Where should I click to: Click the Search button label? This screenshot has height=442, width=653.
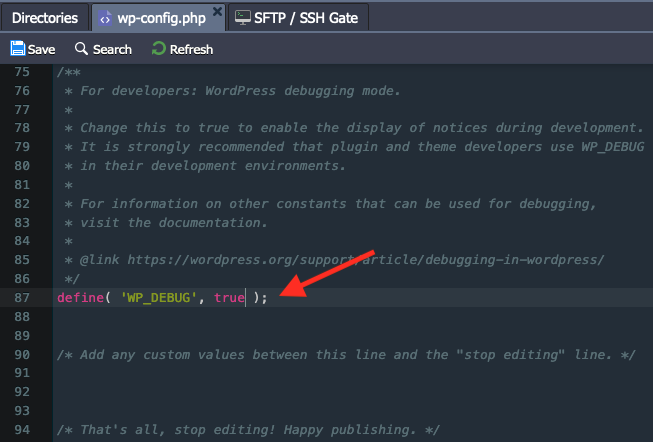click(x=112, y=50)
